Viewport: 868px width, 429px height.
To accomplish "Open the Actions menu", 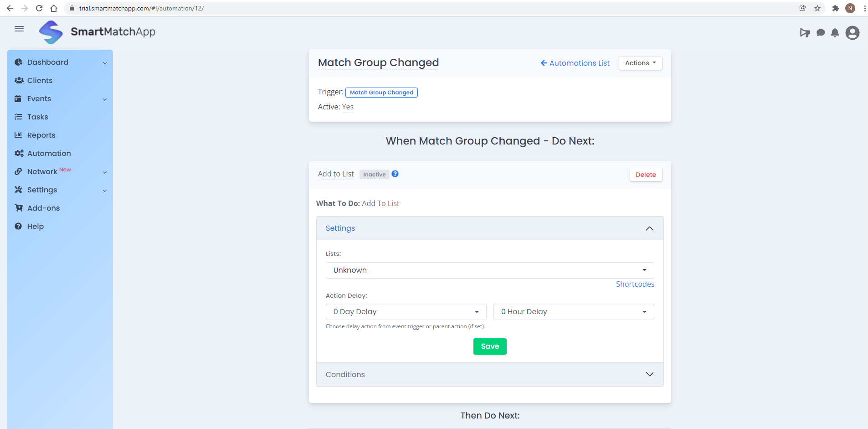I will tap(640, 63).
